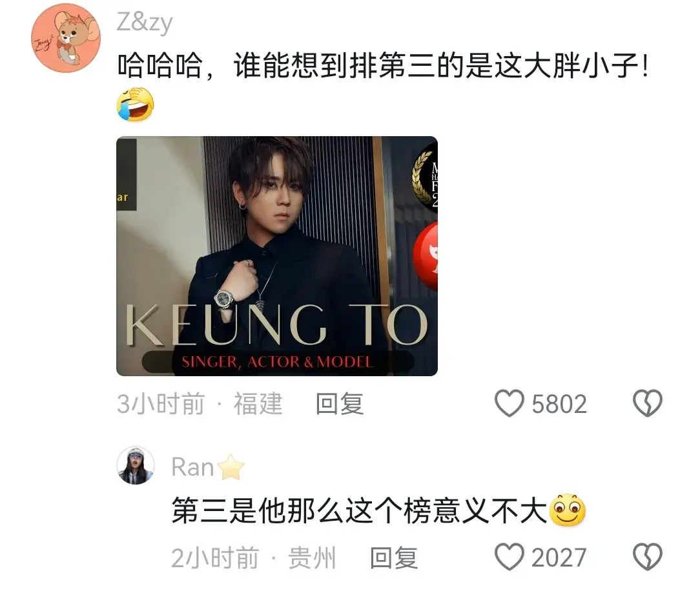Screen dimensions: 700x593
Task: Open Z&zy's mouse cartoon avatar
Action: point(66,38)
